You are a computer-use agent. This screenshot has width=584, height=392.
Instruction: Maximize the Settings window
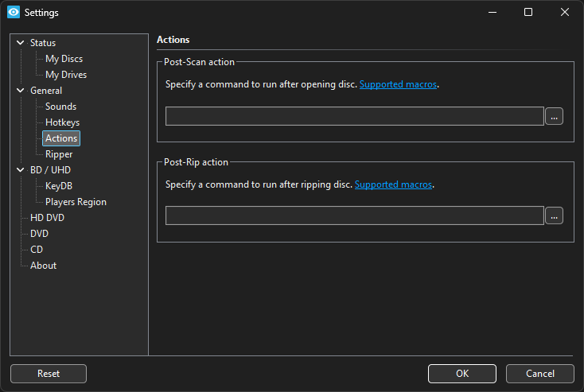coord(528,12)
